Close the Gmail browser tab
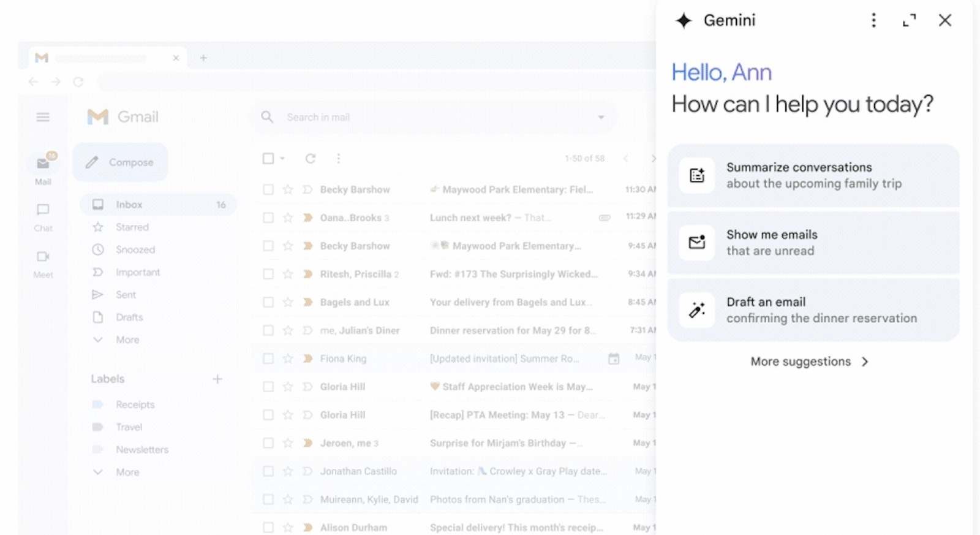Image resolution: width=980 pixels, height=535 pixels. coord(176,58)
